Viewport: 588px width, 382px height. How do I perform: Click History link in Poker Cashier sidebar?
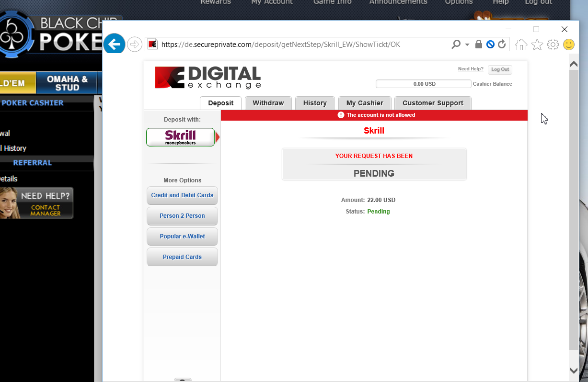(13, 148)
